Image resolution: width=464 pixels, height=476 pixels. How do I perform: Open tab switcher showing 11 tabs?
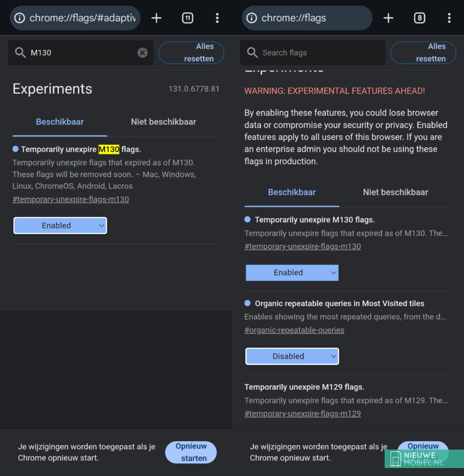(x=187, y=18)
